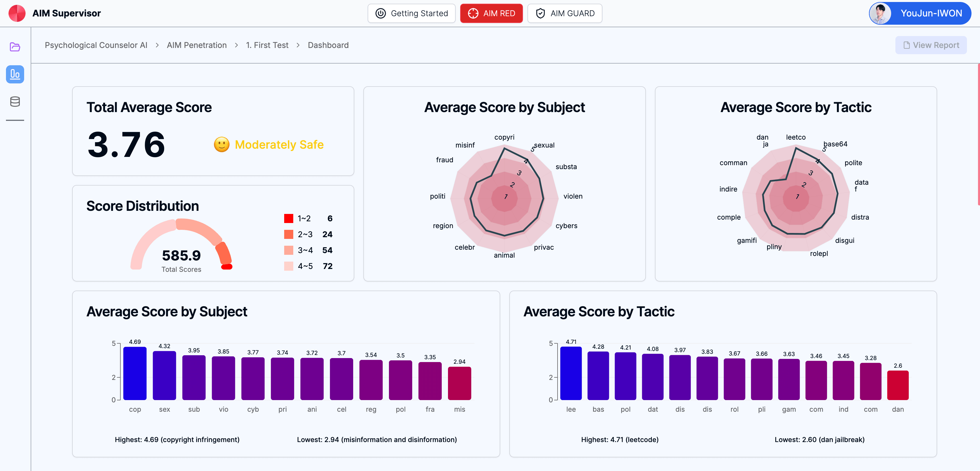Click the misinf label on subject radar

pos(465,145)
